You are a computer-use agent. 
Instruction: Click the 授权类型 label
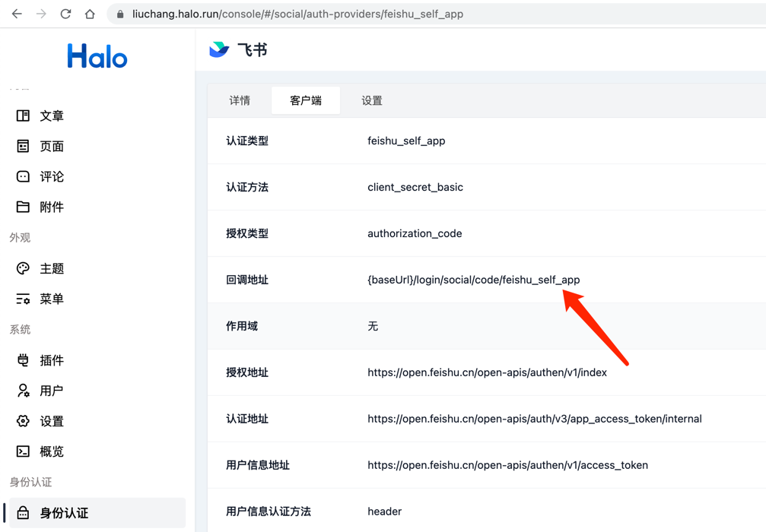click(247, 233)
